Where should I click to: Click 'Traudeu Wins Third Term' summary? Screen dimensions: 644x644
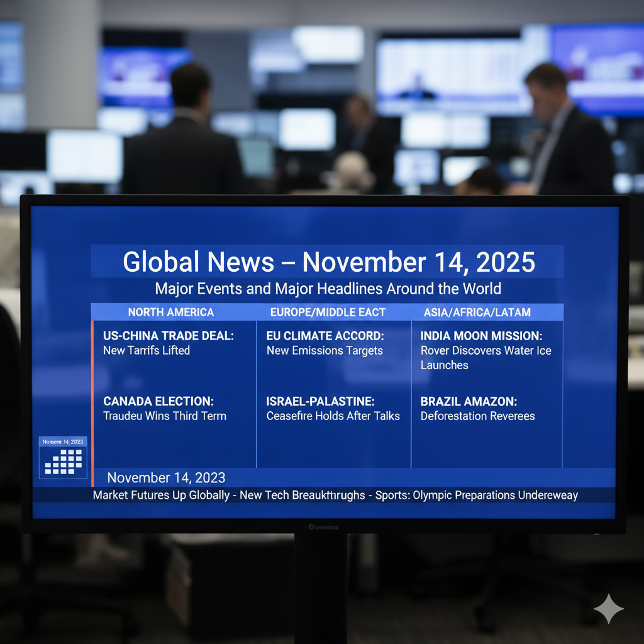[165, 416]
